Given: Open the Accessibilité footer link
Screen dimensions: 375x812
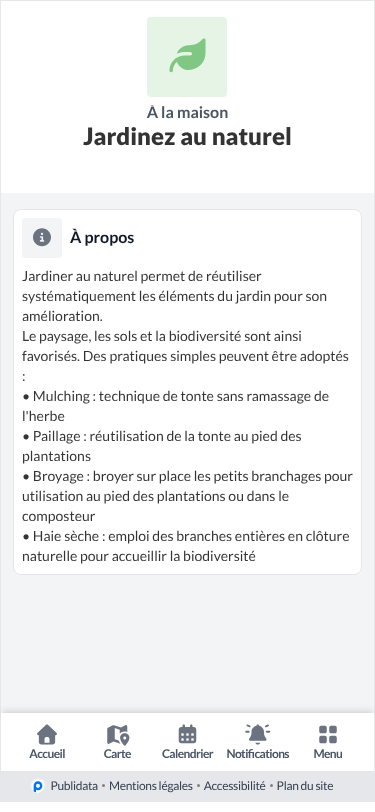Looking at the screenshot, I should (x=235, y=786).
